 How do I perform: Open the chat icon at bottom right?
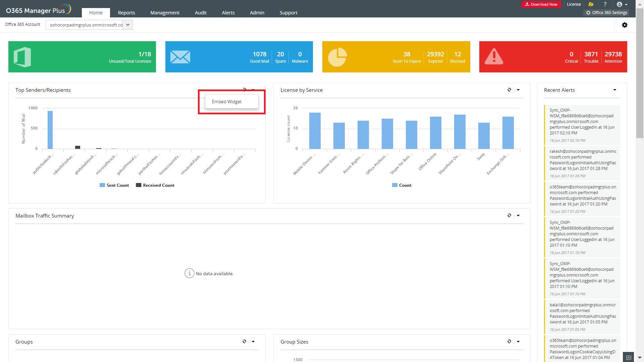(629, 357)
